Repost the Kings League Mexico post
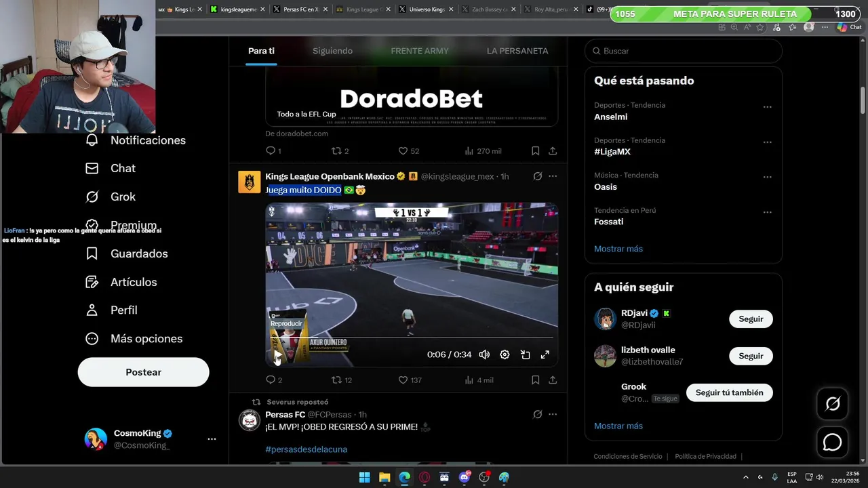This screenshot has height=488, width=868. 341,380
